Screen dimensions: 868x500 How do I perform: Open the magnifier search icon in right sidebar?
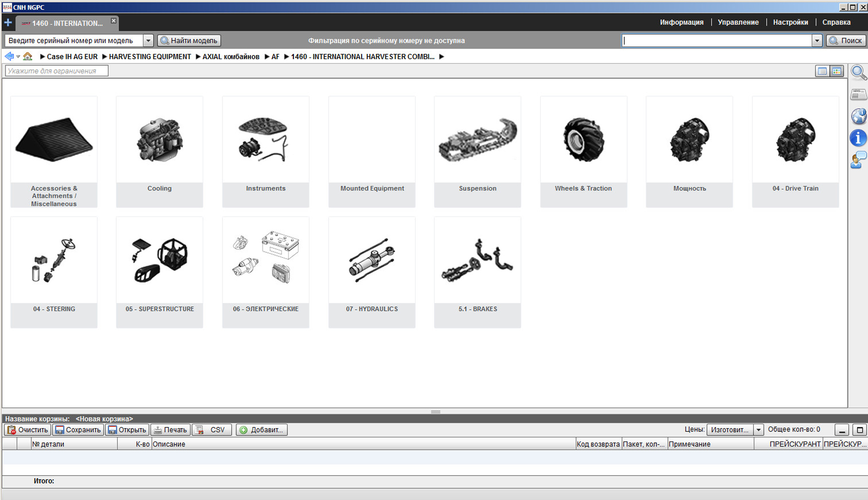tap(859, 72)
